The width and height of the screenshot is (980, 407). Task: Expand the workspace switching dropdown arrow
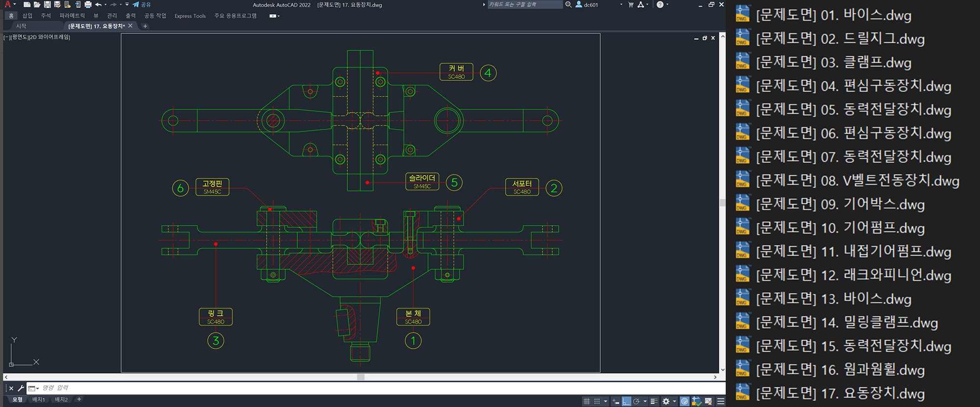coord(674,401)
